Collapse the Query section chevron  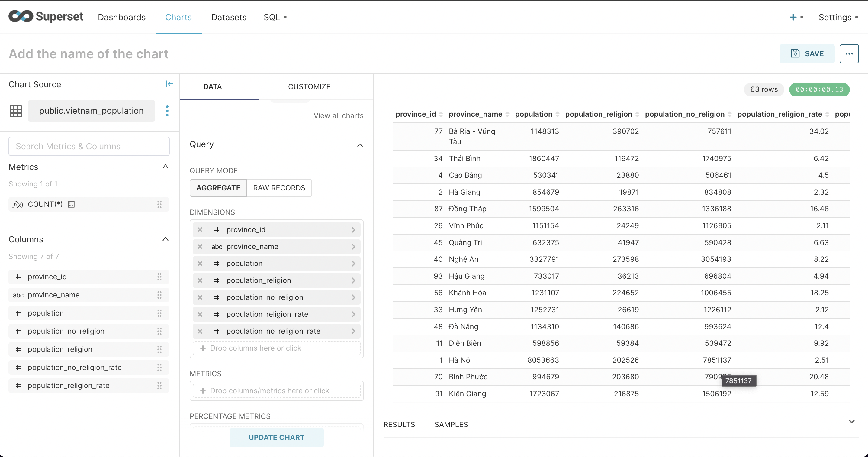[360, 145]
